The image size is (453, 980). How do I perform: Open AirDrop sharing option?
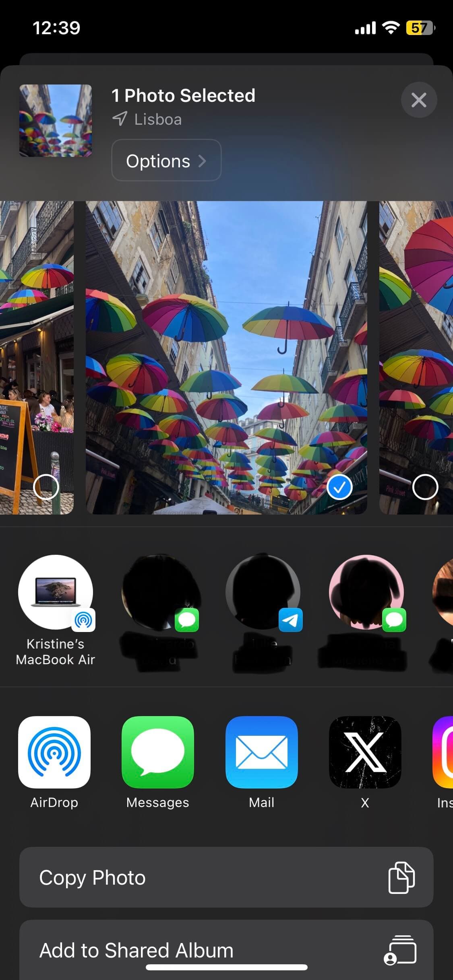54,751
